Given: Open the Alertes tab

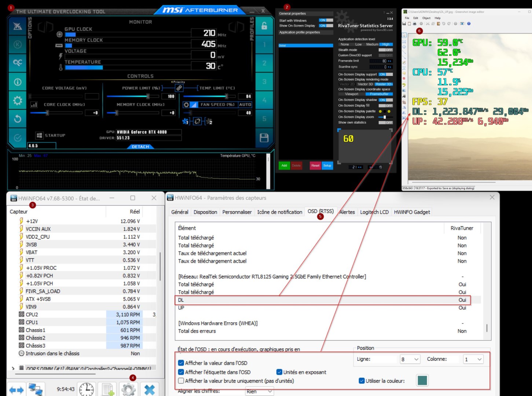Looking at the screenshot, I should tap(347, 212).
